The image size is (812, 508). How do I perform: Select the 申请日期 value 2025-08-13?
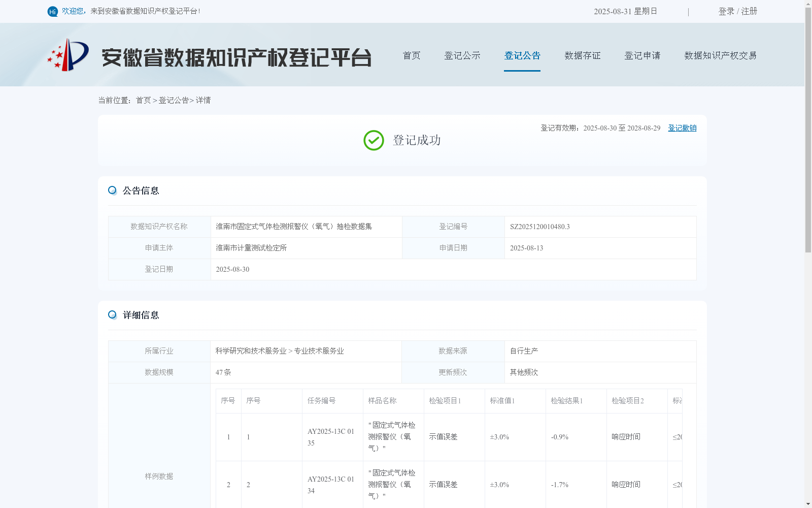(526, 248)
